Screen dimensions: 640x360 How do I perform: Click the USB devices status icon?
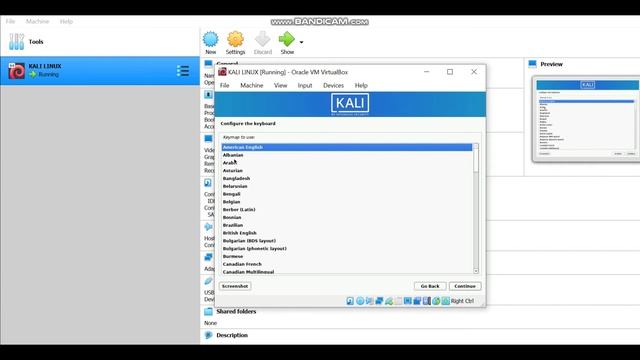(x=389, y=301)
